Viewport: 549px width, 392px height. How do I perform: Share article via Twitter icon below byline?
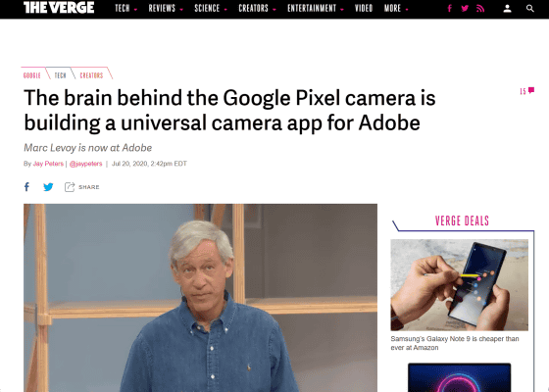point(48,187)
